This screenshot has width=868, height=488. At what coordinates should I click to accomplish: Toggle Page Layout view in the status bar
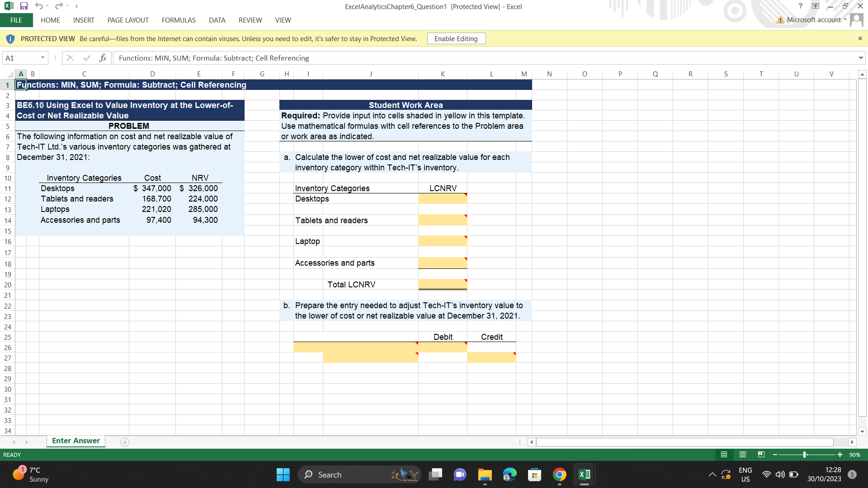point(742,455)
